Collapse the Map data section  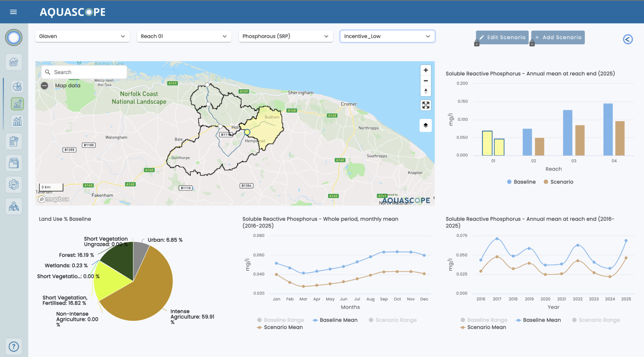coord(44,86)
